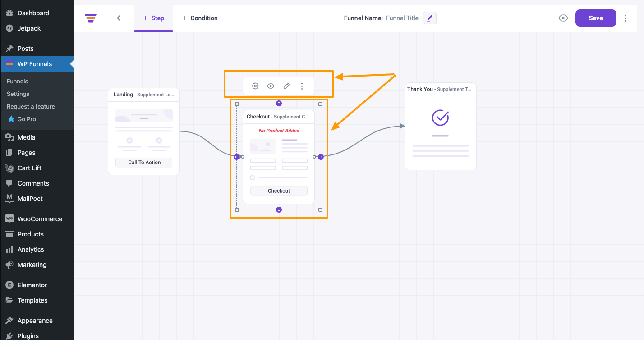Open WooCommerce menu label

click(40, 219)
